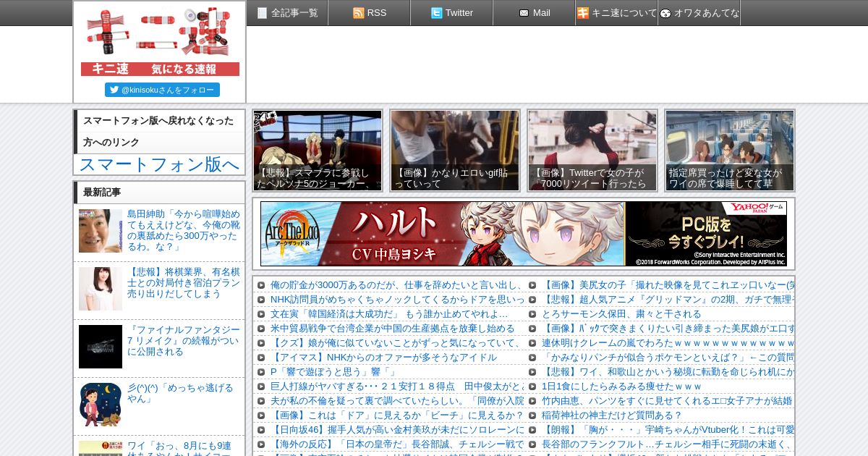868x456 pixels.
Task: Open とろサーモン久保田 headline
Action: [621, 314]
